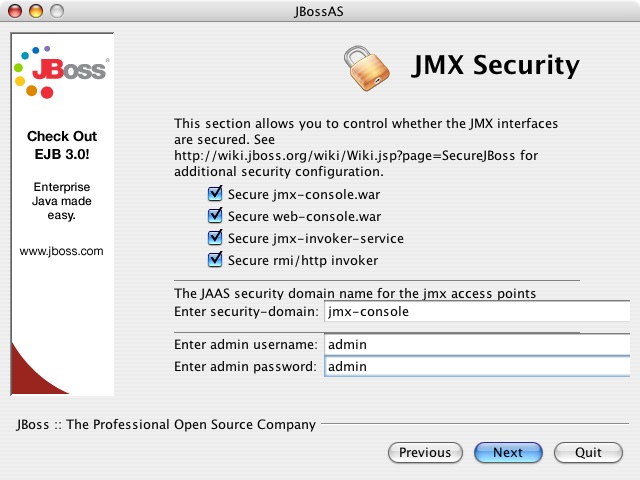The image size is (640, 480).
Task: Click the red corner graphic in sidebar
Action: point(40,370)
